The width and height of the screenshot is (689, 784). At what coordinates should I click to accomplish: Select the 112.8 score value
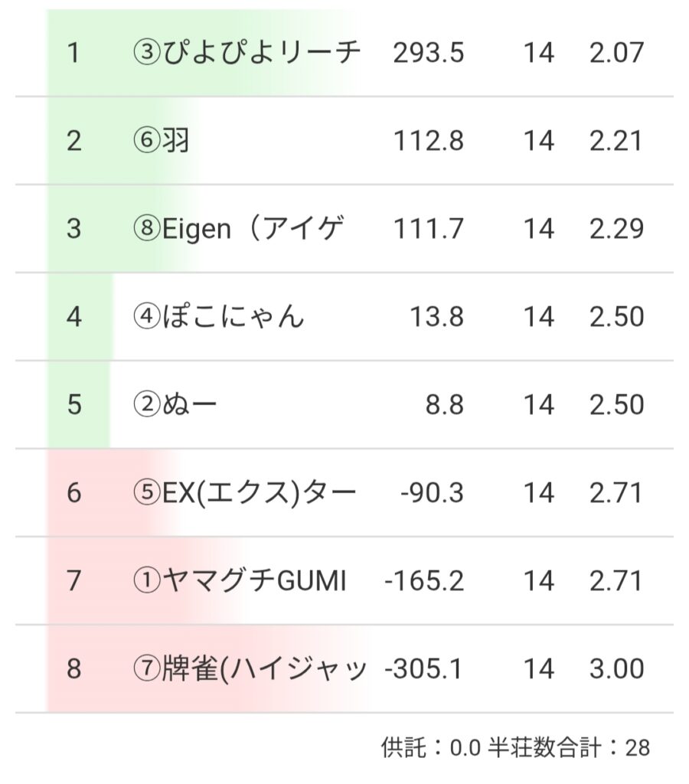tap(428, 141)
